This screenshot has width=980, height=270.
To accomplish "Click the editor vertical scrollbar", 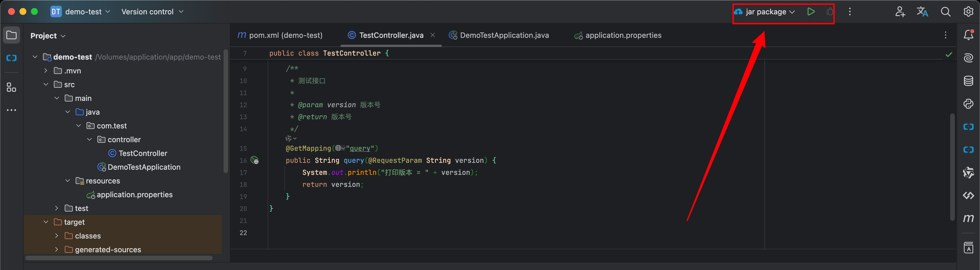I will (x=952, y=167).
